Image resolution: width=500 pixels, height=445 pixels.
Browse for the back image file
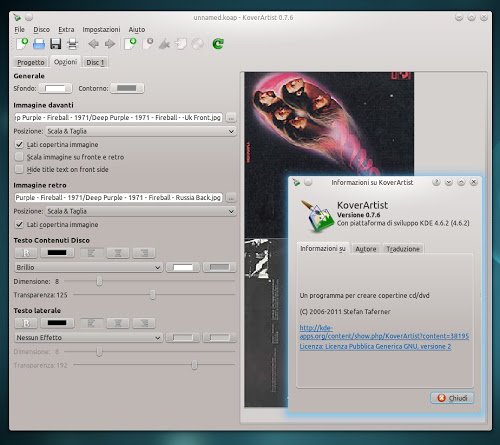click(231, 197)
